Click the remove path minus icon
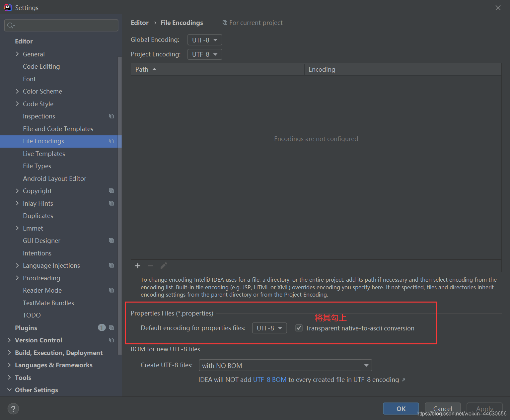510x420 pixels. pos(151,266)
